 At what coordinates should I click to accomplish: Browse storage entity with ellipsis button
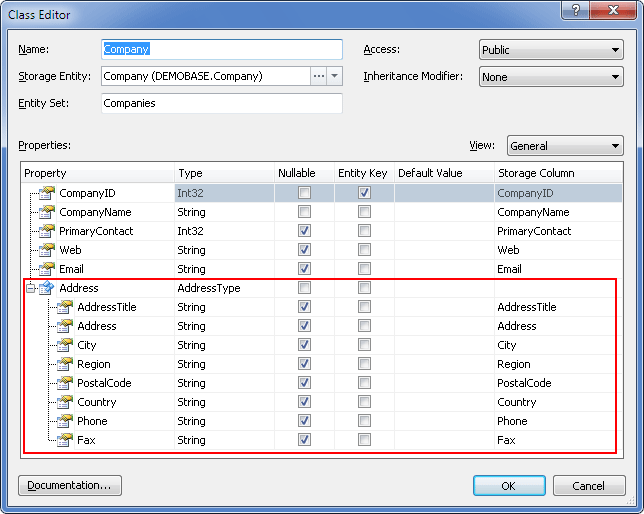[x=319, y=76]
